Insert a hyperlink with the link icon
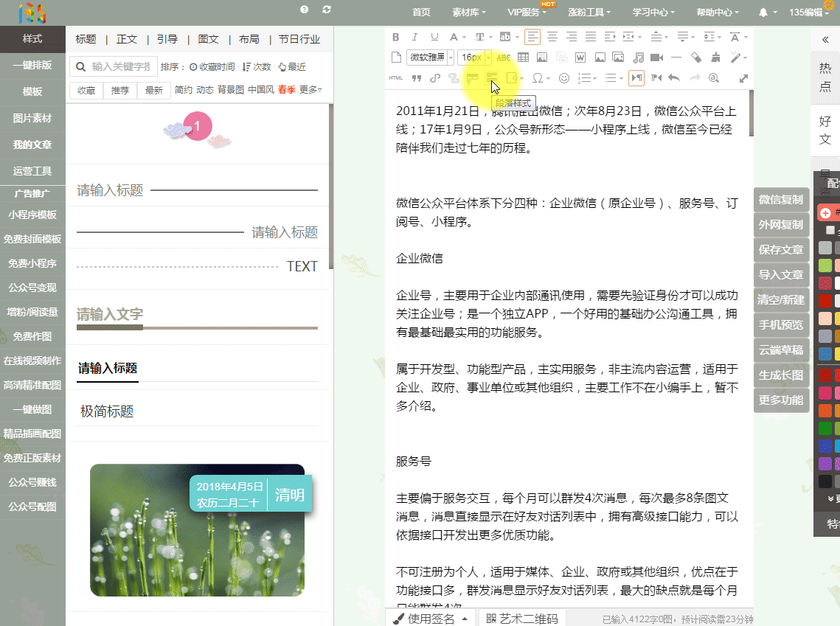 pos(435,78)
